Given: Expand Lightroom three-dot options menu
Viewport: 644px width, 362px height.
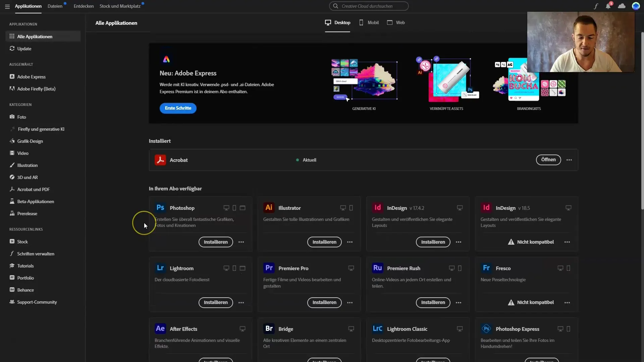Looking at the screenshot, I should tap(241, 302).
